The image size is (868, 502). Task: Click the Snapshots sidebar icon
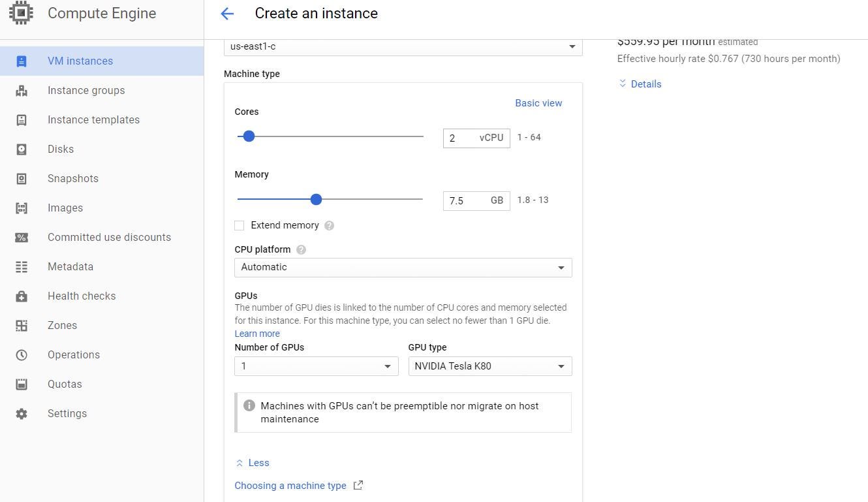click(22, 179)
